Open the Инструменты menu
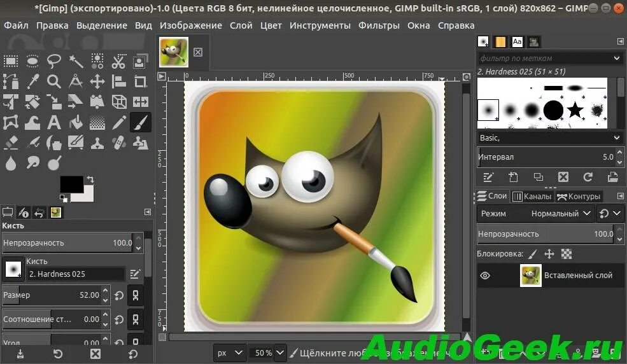The image size is (627, 364). [x=320, y=25]
